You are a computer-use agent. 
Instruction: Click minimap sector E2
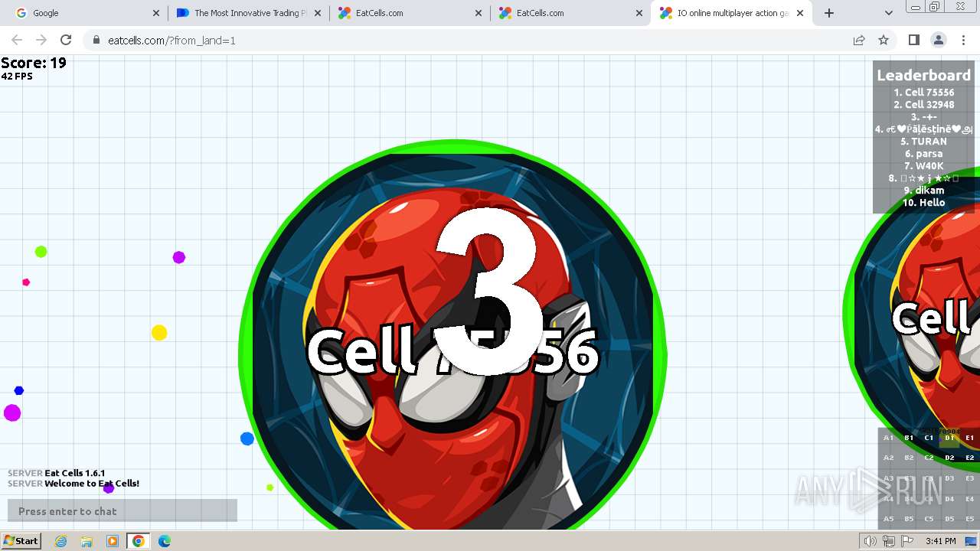point(969,458)
